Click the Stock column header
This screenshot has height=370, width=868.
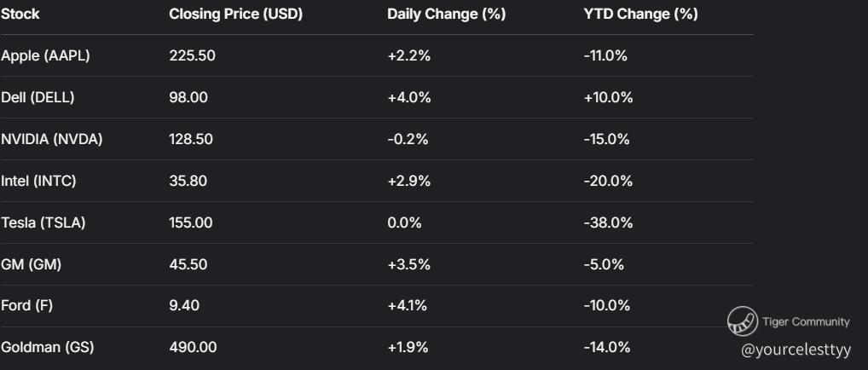click(x=20, y=14)
